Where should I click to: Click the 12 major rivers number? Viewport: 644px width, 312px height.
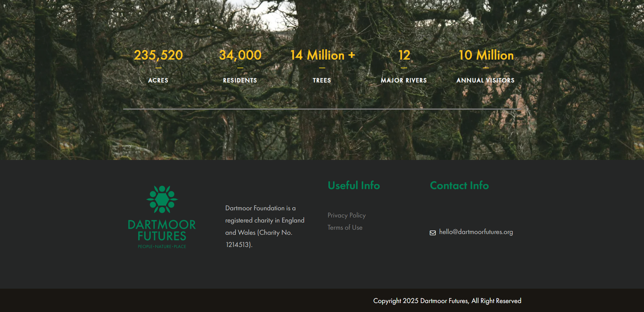tap(404, 55)
